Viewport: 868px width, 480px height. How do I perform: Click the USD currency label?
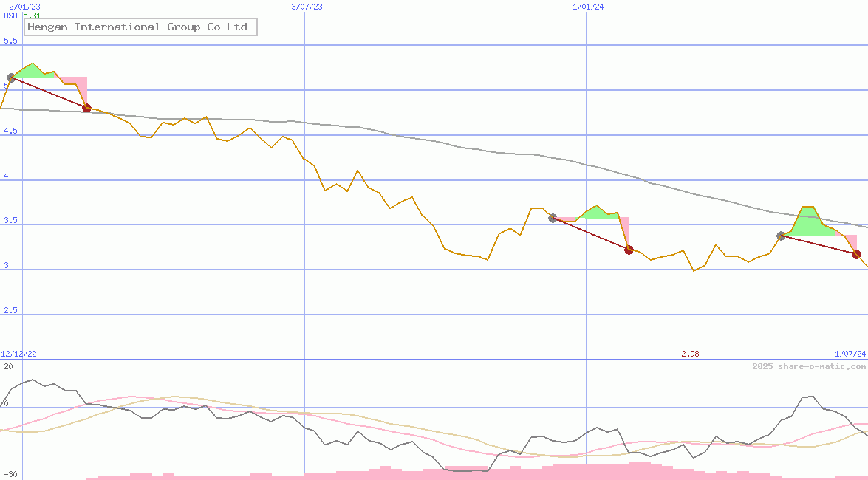point(11,16)
